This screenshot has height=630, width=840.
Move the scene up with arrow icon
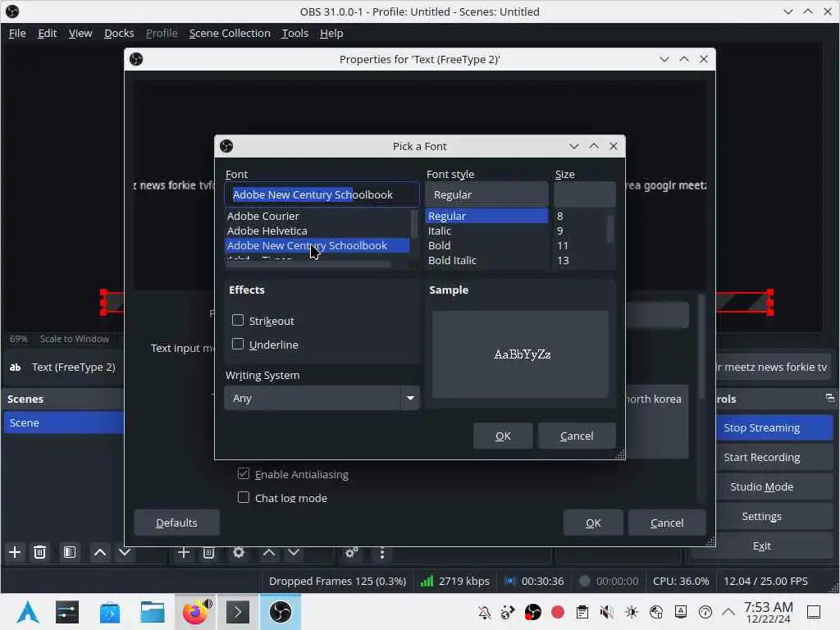(100, 552)
